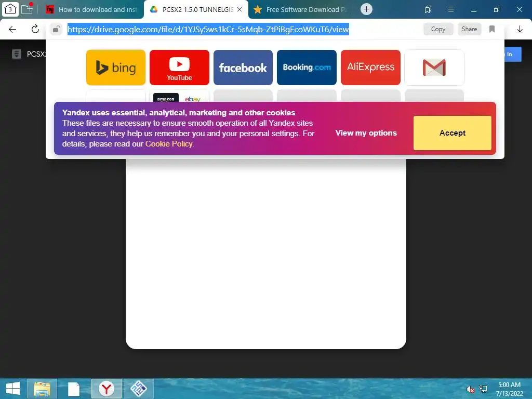The height and width of the screenshot is (399, 532).
Task: Accept Yandex cookies
Action: [x=453, y=133]
